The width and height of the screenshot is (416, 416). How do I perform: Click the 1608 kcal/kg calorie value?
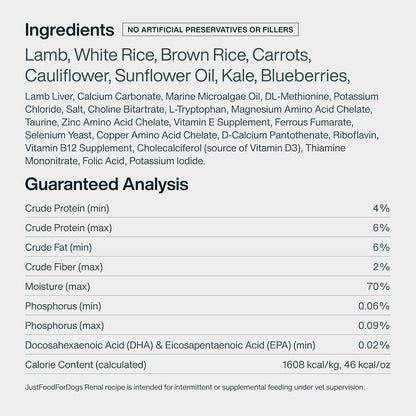point(311,365)
